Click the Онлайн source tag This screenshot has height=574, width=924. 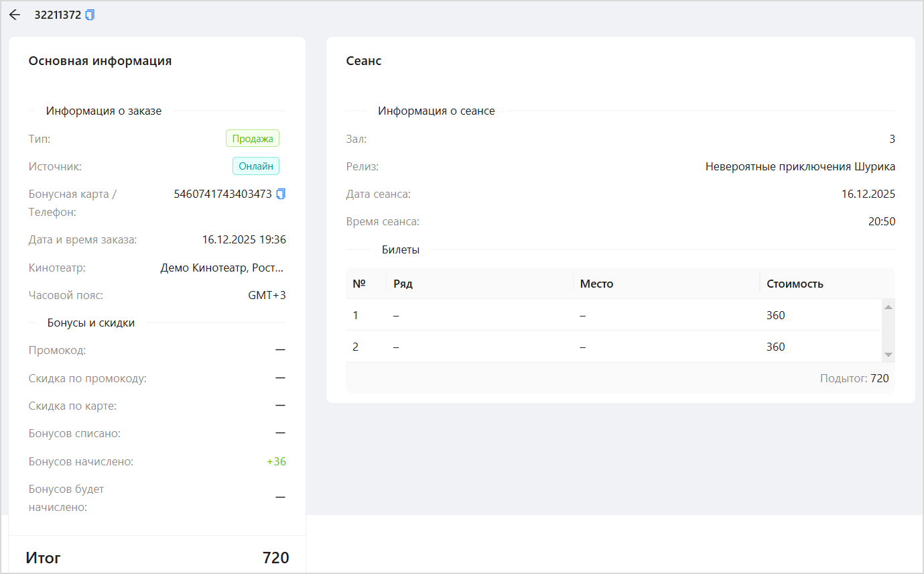(256, 166)
